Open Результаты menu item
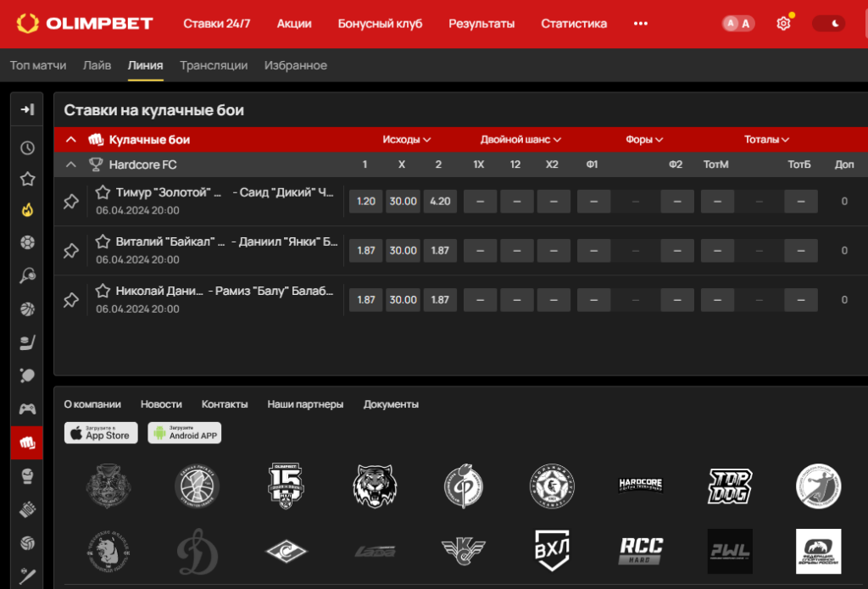Screen dimensions: 868x589 (x=481, y=23)
